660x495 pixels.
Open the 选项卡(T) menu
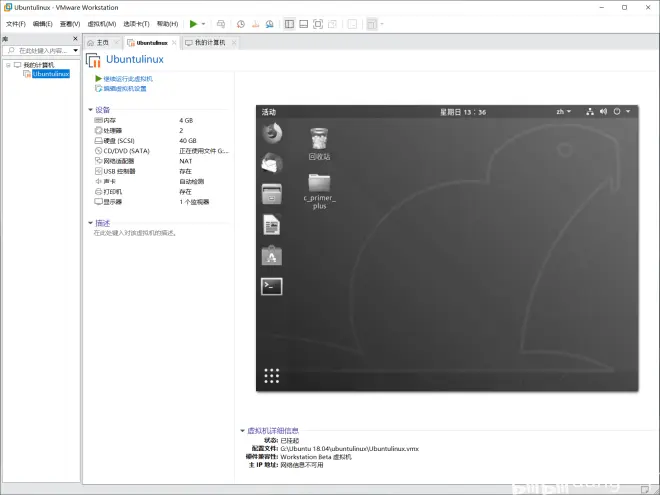(x=136, y=24)
